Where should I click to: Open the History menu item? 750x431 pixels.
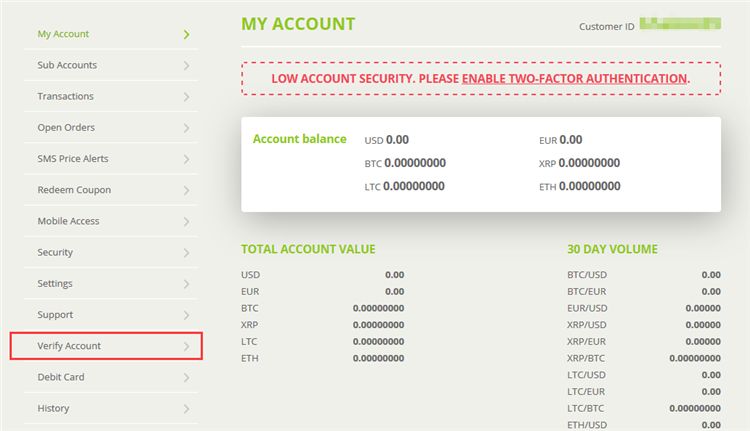pos(53,408)
